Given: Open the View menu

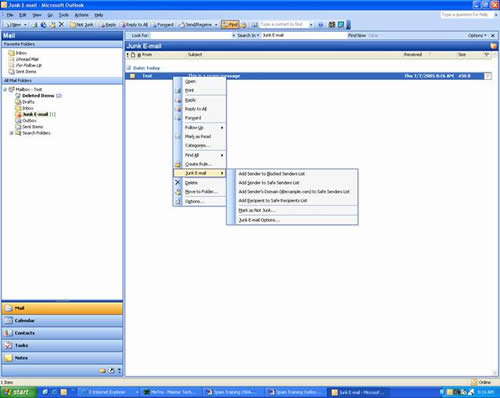Looking at the screenshot, I should tap(37, 15).
